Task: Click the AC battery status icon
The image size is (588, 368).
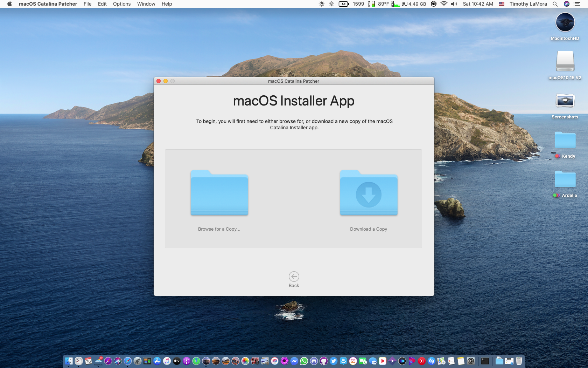Action: click(x=344, y=4)
